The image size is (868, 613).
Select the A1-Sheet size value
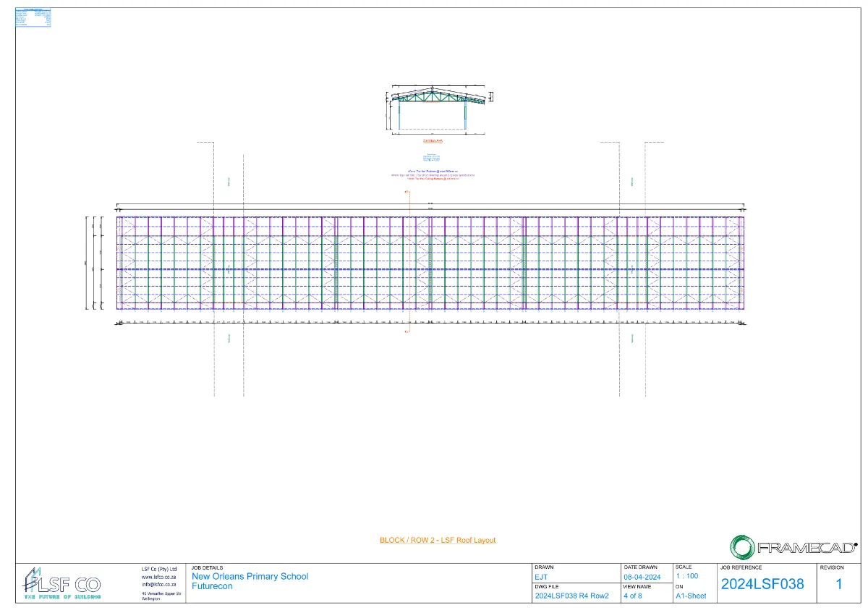pyautogui.click(x=691, y=596)
